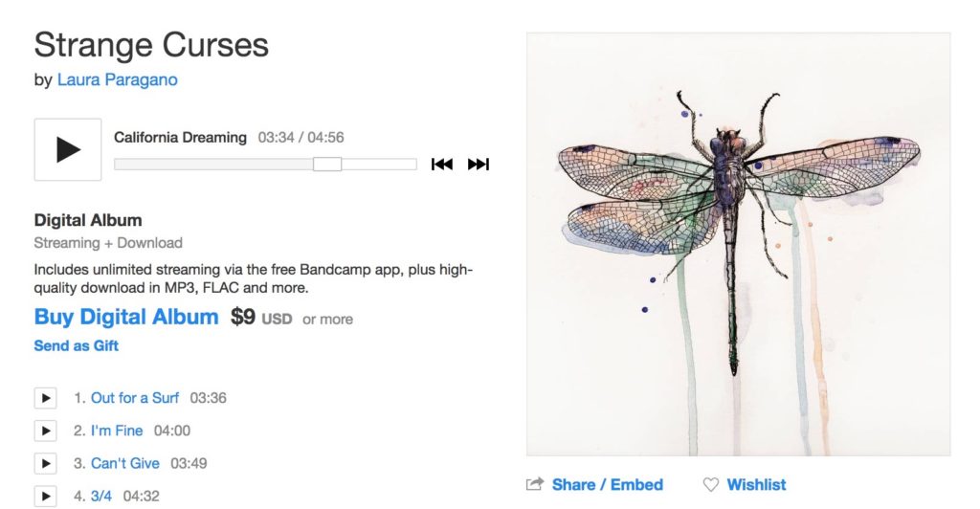Open the I'm Fine track link
Screen dimensions: 980x509
click(117, 431)
